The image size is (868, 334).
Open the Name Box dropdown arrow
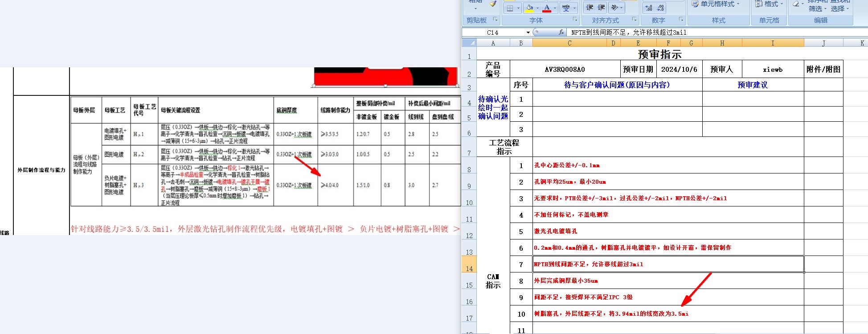pos(528,32)
